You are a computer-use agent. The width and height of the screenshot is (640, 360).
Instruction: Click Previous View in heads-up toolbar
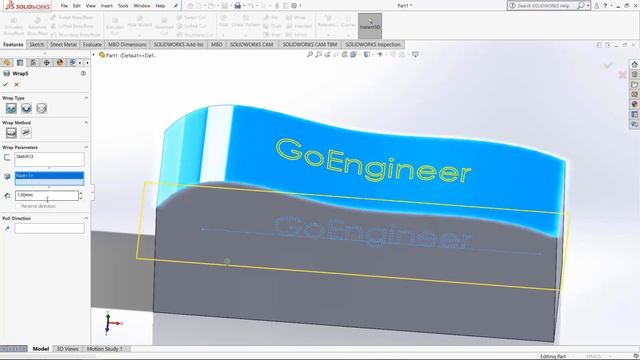[327, 54]
